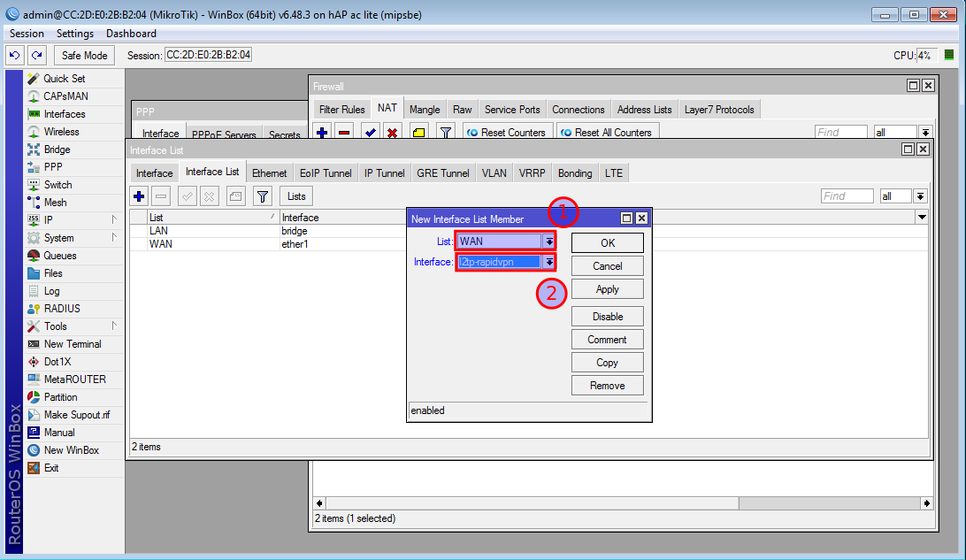
Task: Click blue checkmark Enable in Firewall window
Action: pyautogui.click(x=371, y=133)
